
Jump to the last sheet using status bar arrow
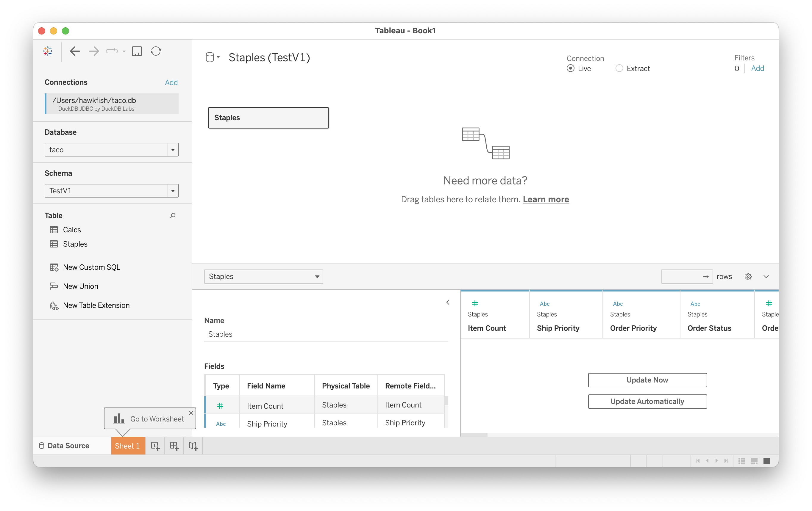pyautogui.click(x=726, y=460)
